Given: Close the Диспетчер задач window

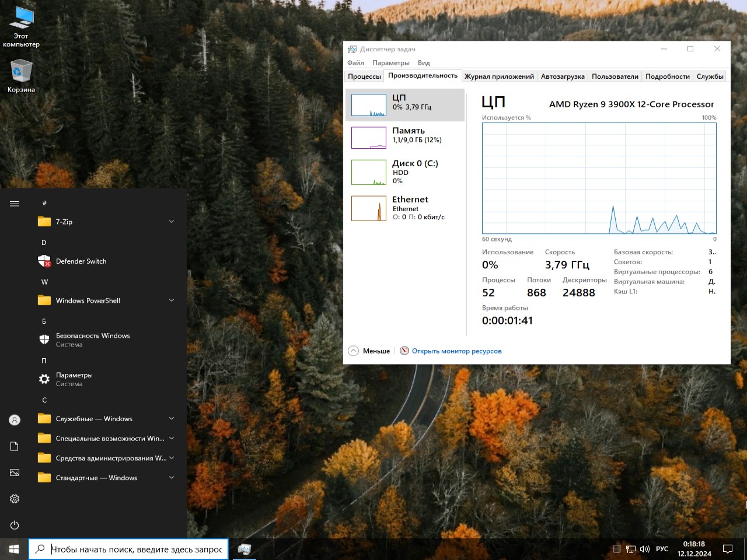Looking at the screenshot, I should [x=717, y=49].
